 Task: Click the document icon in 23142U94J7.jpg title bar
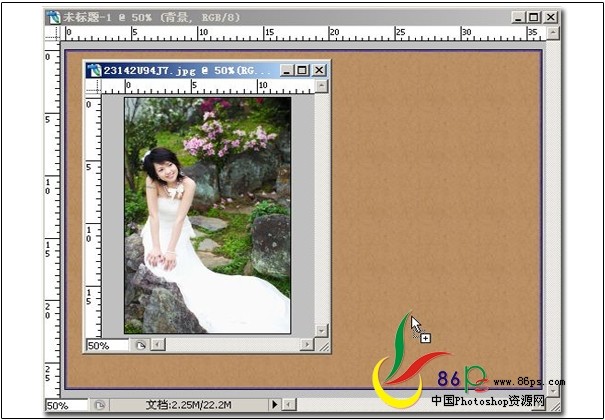coord(94,71)
